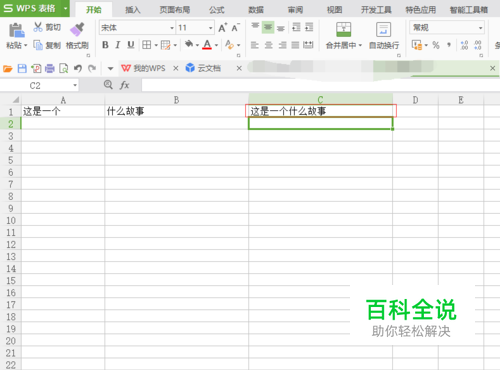Screen dimensions: 500x370
Task: Click Auto Wrap text icon
Action: tap(383, 29)
